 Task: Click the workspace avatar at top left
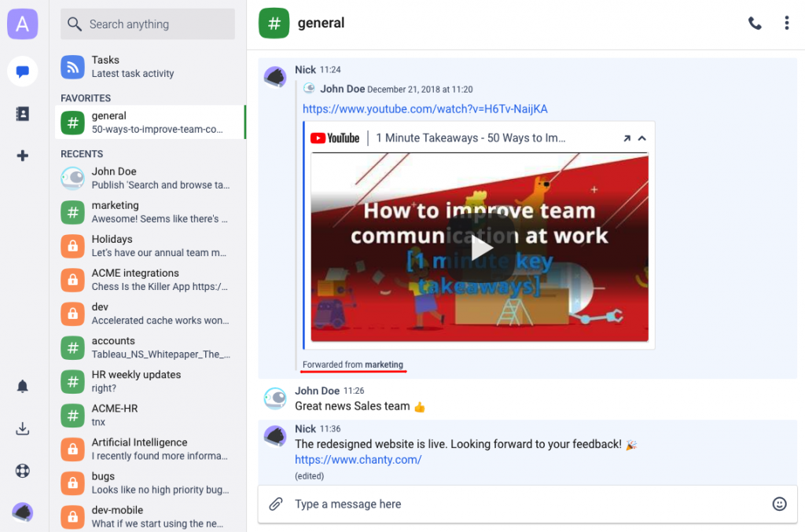pyautogui.click(x=22, y=24)
